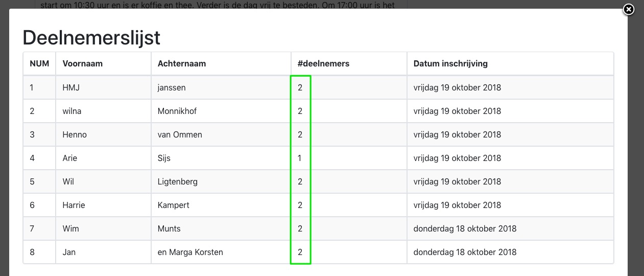644x276 pixels.
Task: Click the 'en Marga Korsten' cell
Action: pos(221,252)
